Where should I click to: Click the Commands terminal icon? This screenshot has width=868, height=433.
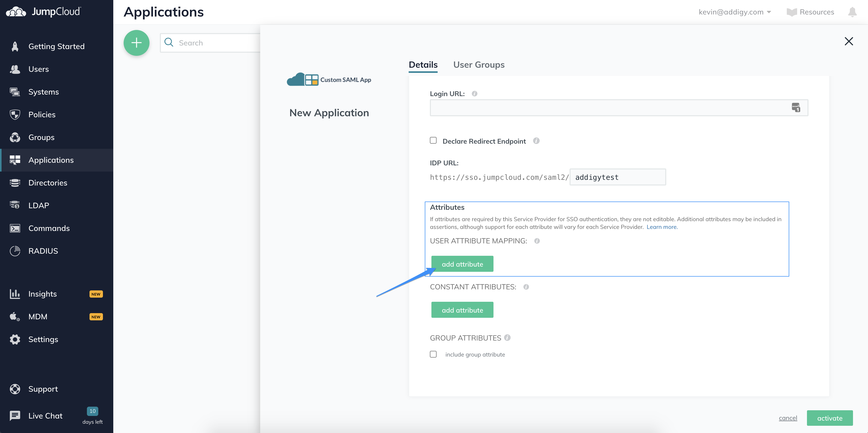[x=15, y=228]
